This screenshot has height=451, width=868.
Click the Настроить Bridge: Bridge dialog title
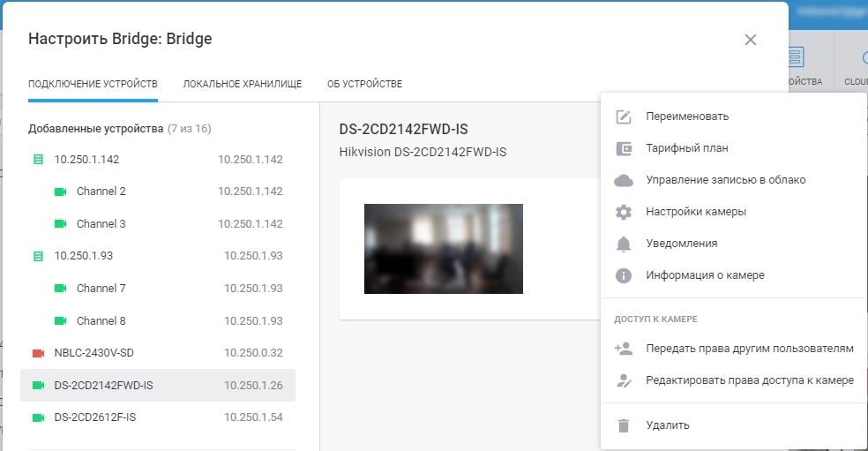pos(120,39)
